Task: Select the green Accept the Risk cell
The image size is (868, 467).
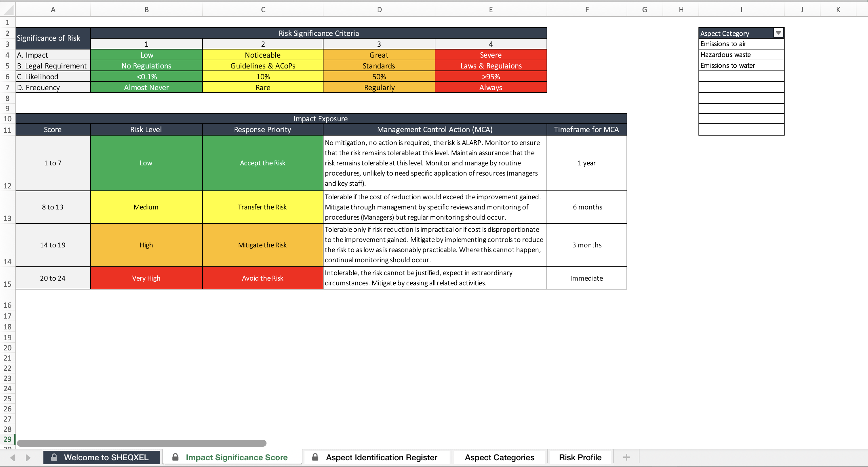Action: 262,163
